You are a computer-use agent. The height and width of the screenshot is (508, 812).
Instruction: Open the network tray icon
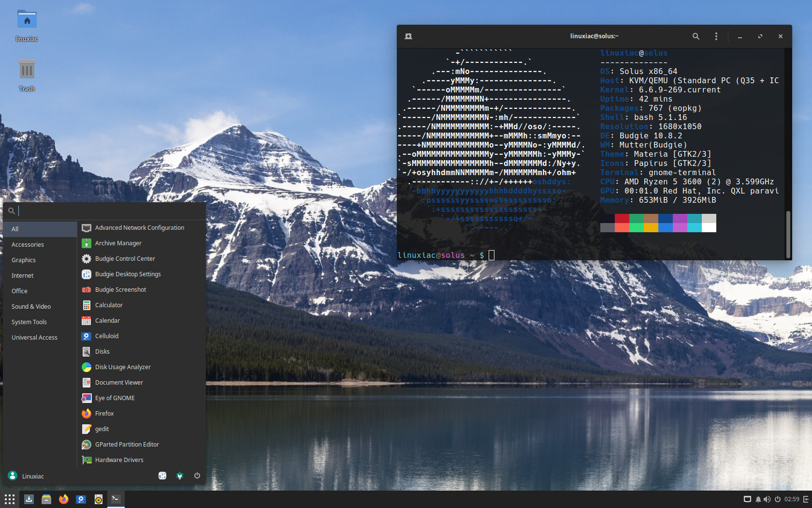click(x=747, y=499)
